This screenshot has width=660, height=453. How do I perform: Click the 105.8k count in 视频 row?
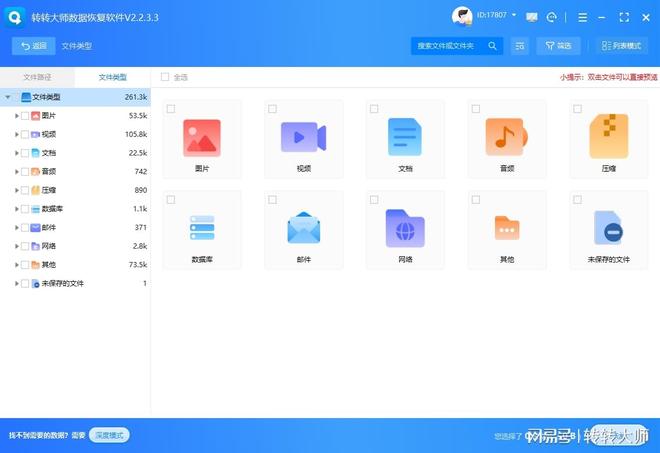pos(136,134)
